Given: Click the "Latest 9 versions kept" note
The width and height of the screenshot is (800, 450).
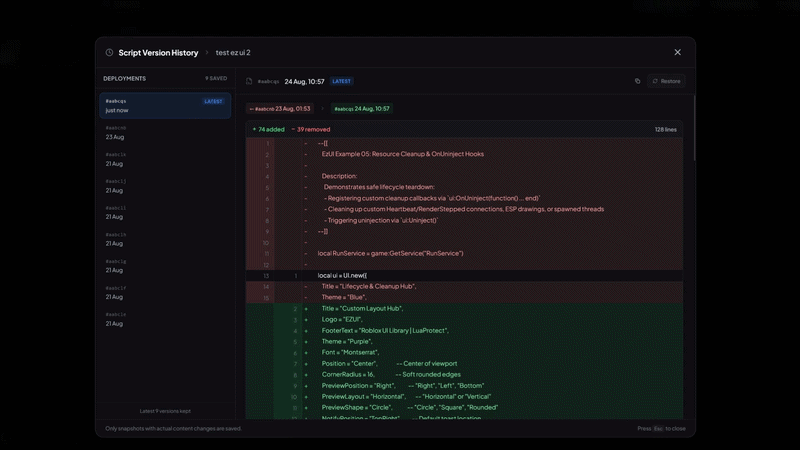Looking at the screenshot, I should (165, 411).
